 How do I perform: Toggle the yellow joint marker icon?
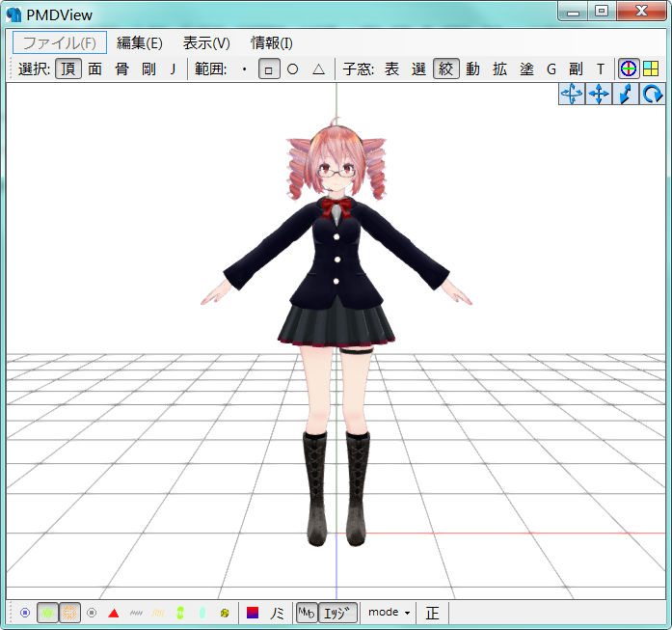click(x=225, y=613)
